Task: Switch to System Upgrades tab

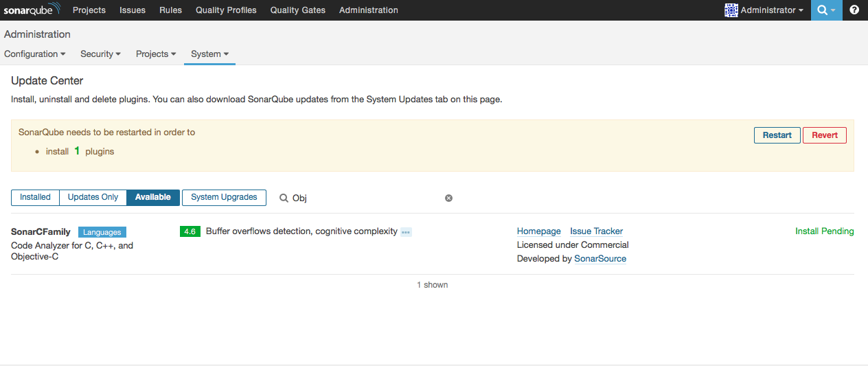Action: click(224, 197)
